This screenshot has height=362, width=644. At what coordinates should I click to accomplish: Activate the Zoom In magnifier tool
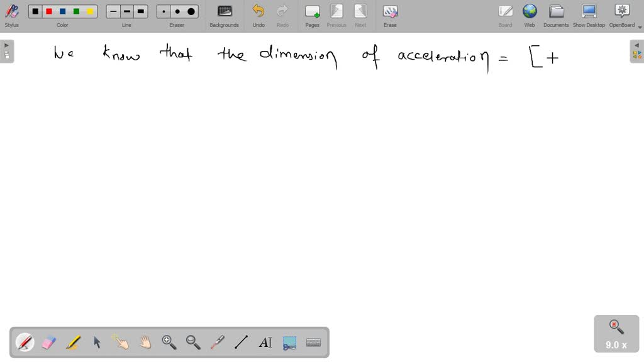pos(169,342)
